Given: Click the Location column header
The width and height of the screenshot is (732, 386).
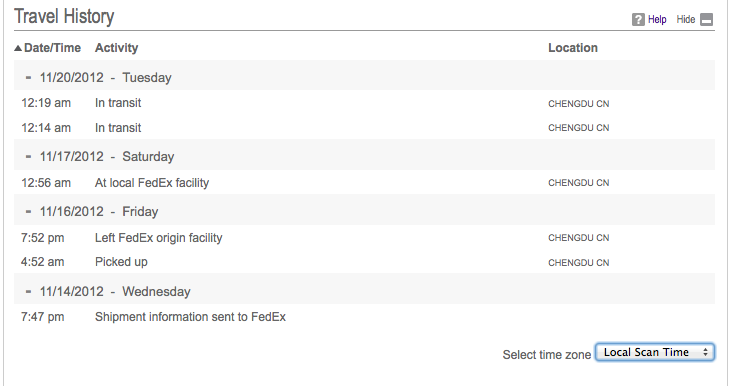Looking at the screenshot, I should coord(573,48).
